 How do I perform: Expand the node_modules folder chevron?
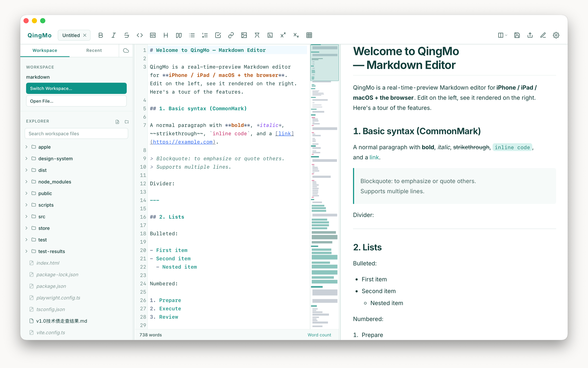27,182
